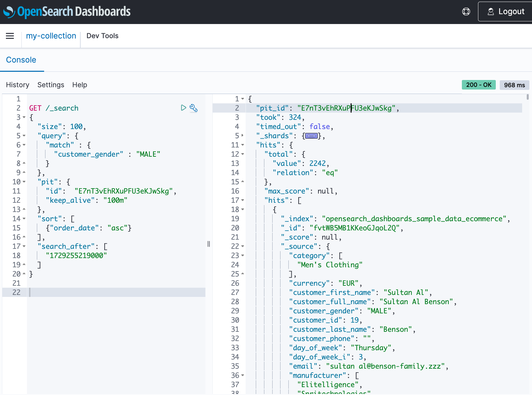Collapse the pit block fold arrow on line 10

pos(24,182)
